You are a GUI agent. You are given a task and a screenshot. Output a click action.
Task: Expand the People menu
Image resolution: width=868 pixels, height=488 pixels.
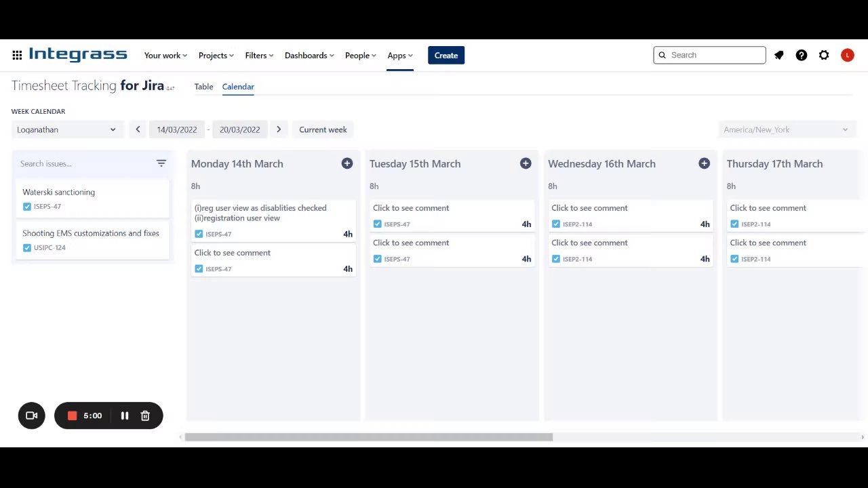[x=360, y=56]
